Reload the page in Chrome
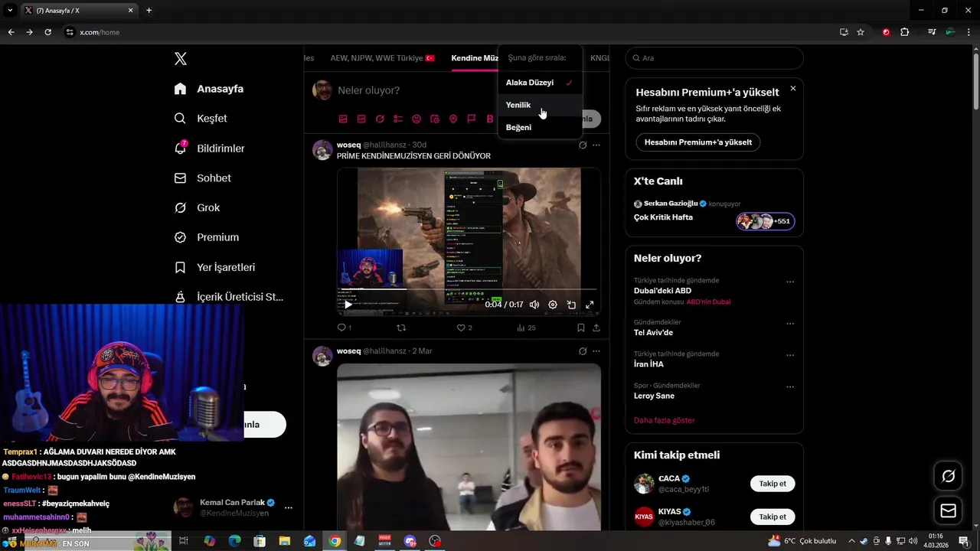This screenshot has height=551, width=980. 47,32
